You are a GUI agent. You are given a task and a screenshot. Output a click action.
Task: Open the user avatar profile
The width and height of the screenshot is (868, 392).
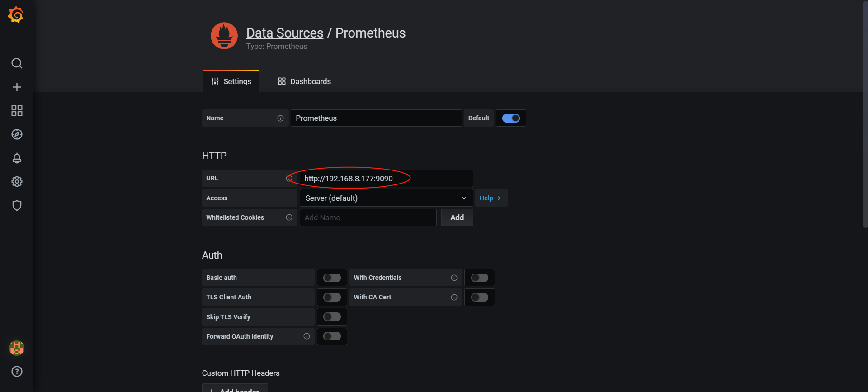click(17, 348)
